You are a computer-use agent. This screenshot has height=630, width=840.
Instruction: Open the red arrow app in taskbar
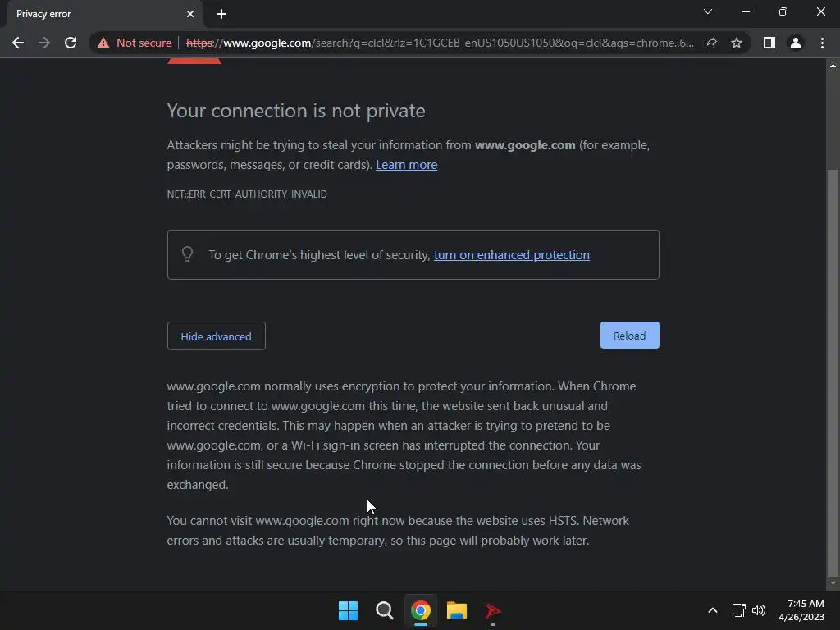click(x=493, y=610)
